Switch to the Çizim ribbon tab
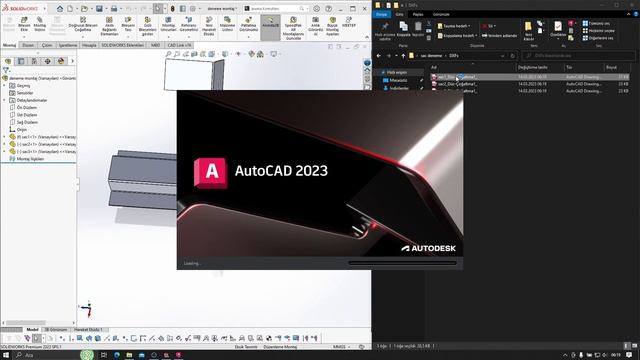The image size is (640, 360). pos(47,45)
